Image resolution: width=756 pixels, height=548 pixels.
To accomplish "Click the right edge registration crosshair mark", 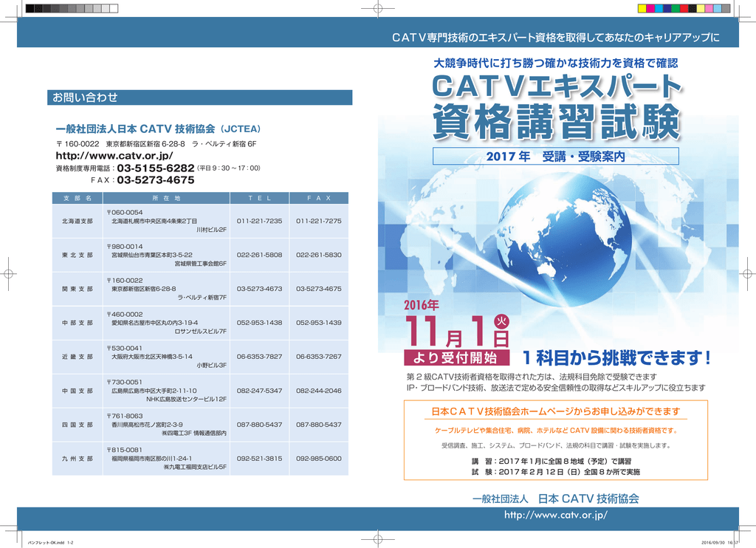I will tap(747, 274).
